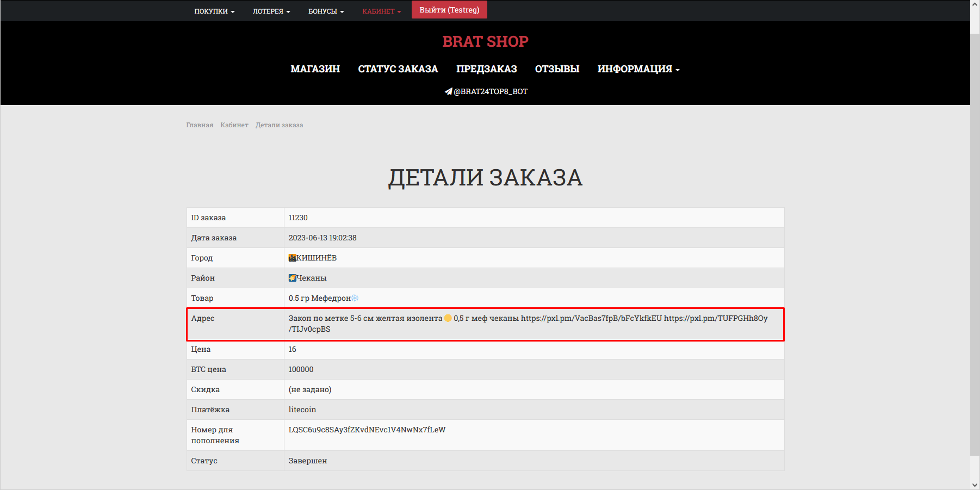The image size is (980, 490).
Task: Click the scrollbar down arrow
Action: click(x=975, y=485)
